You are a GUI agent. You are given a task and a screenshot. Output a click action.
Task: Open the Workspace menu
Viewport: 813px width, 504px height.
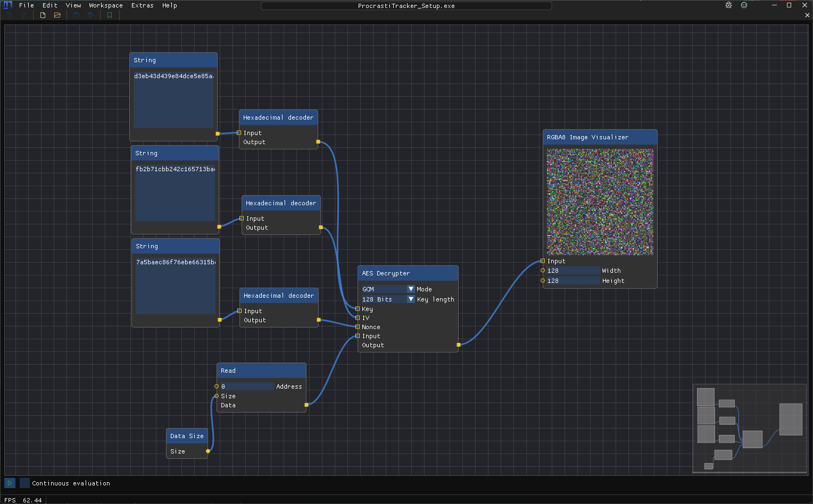(105, 5)
